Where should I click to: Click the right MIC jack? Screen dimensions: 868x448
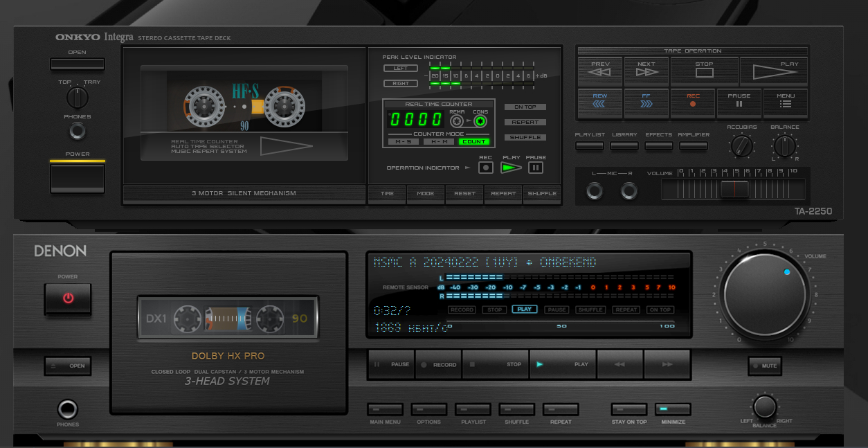pos(629,190)
